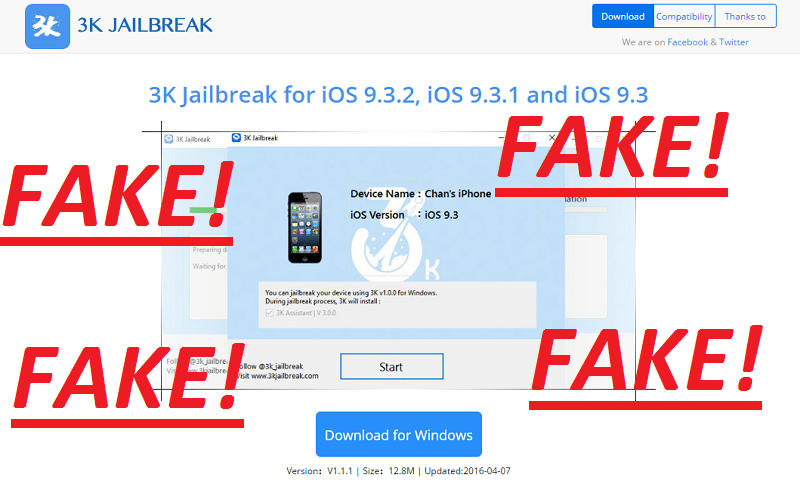Click the page heading about iOS 9.3.2
The height and width of the screenshot is (484, 800).
pos(398,95)
